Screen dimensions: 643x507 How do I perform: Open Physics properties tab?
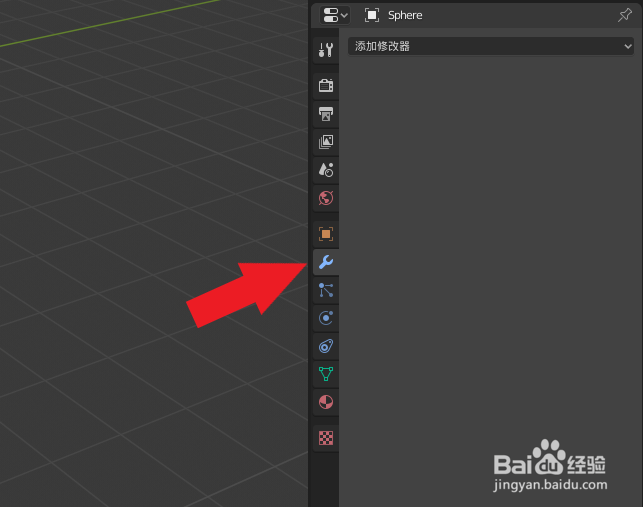(x=326, y=318)
